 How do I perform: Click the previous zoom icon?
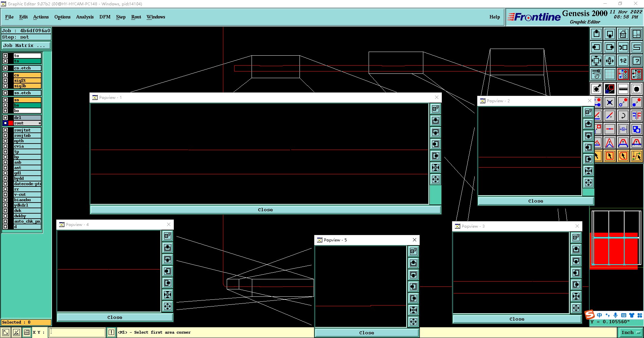(x=623, y=47)
